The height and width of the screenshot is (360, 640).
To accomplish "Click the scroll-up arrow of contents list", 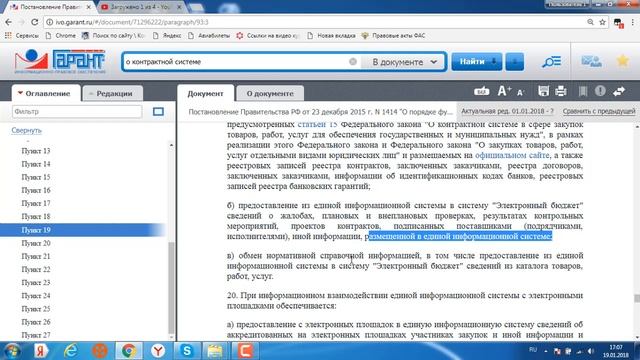I will [171, 145].
